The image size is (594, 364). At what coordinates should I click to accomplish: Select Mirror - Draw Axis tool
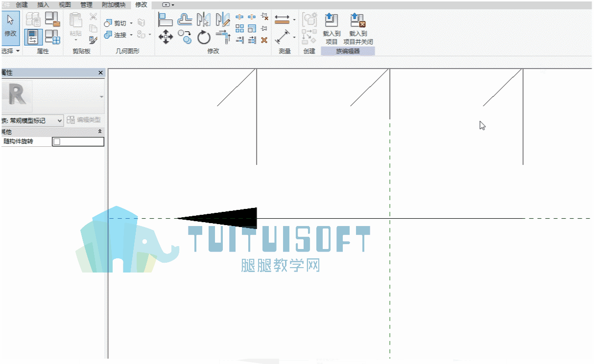[222, 19]
